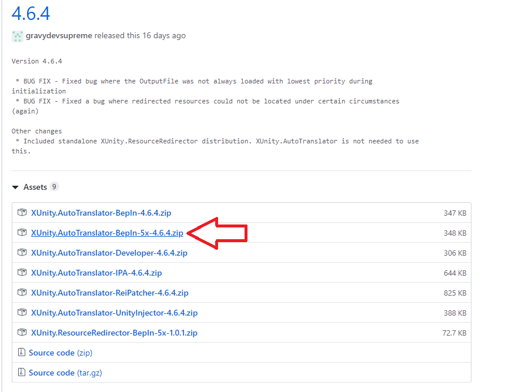Image resolution: width=532 pixels, height=392 pixels.
Task: Download XUnity.AutoTranslator-BepIn-4.6.4.zip
Action: click(101, 213)
